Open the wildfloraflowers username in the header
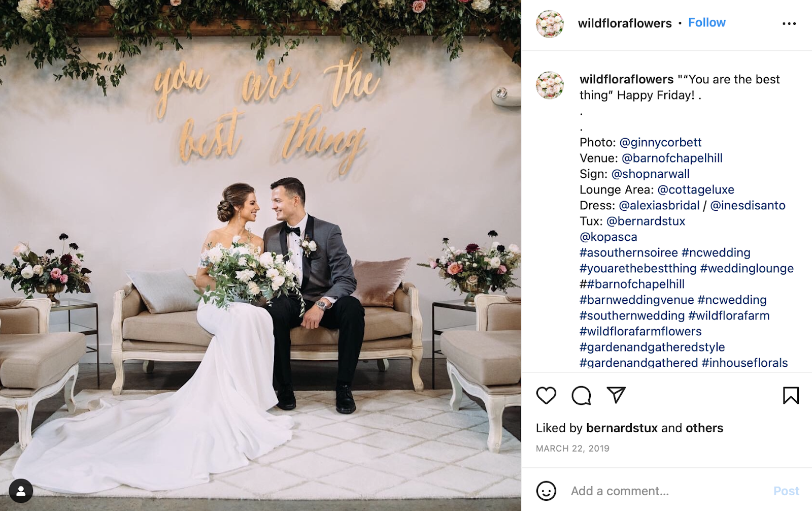Screen dimensions: 812x511 click(x=624, y=23)
